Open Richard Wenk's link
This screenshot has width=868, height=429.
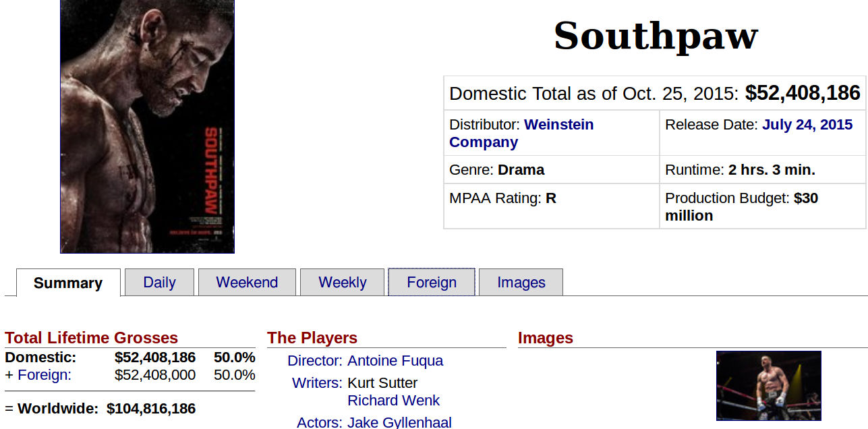(393, 401)
